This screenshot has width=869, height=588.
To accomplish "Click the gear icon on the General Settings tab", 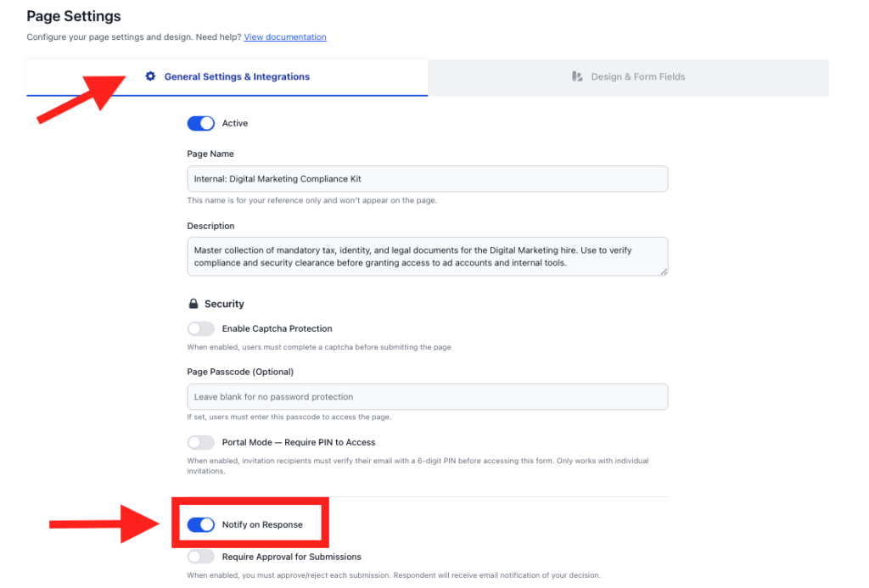I will [150, 76].
